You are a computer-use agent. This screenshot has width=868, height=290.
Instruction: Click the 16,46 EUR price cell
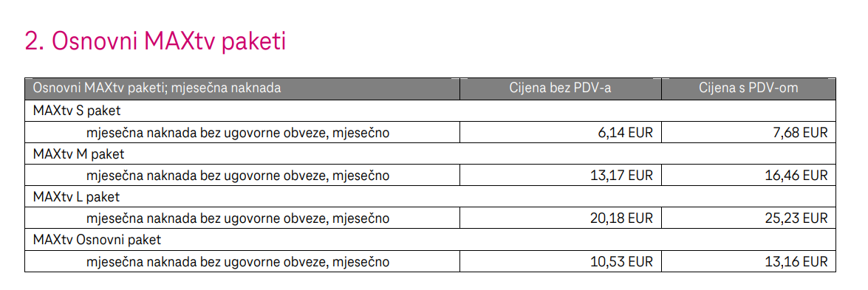pos(748,176)
